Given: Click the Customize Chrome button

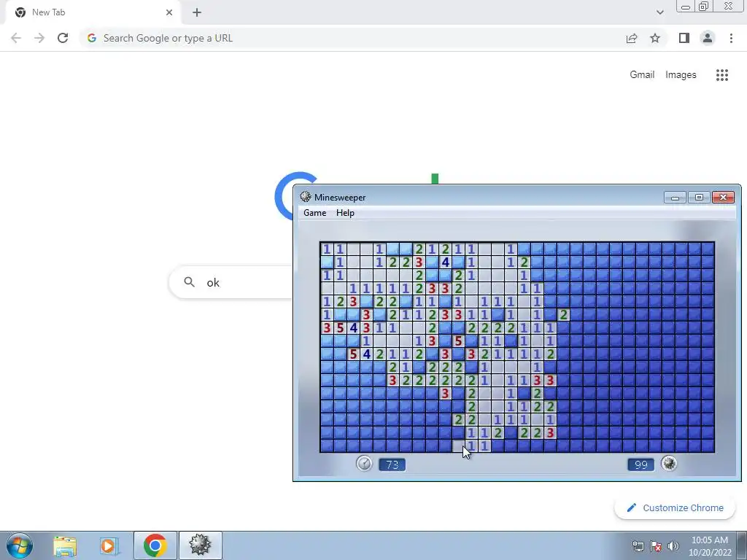Looking at the screenshot, I should pyautogui.click(x=676, y=508).
